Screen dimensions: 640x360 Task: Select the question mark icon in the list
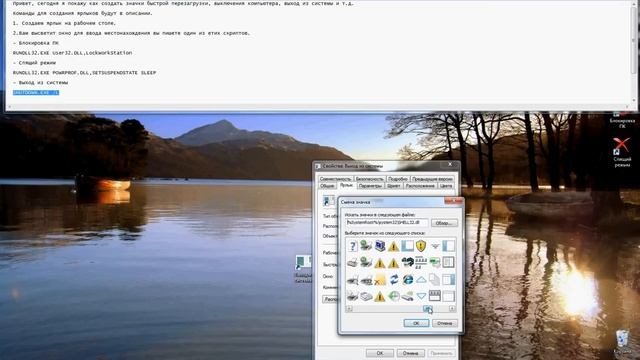coord(352,246)
